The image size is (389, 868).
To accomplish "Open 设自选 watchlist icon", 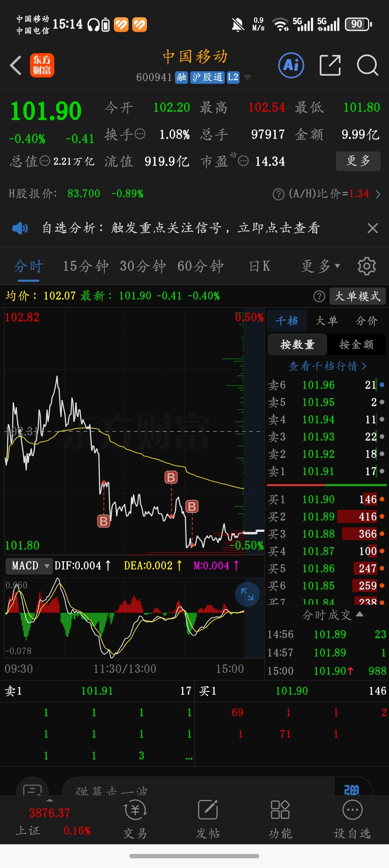I will 352,820.
